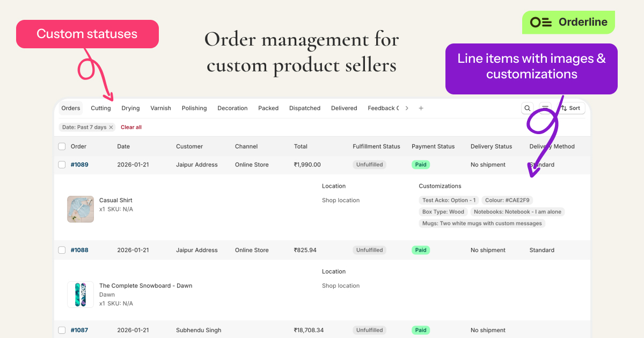This screenshot has width=644, height=338.
Task: Click The Complete Snowboard - Dawn product name
Action: pos(146,285)
